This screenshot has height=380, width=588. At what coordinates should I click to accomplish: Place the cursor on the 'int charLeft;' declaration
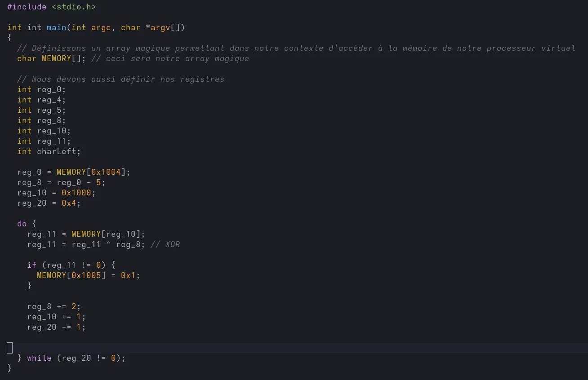coord(49,151)
